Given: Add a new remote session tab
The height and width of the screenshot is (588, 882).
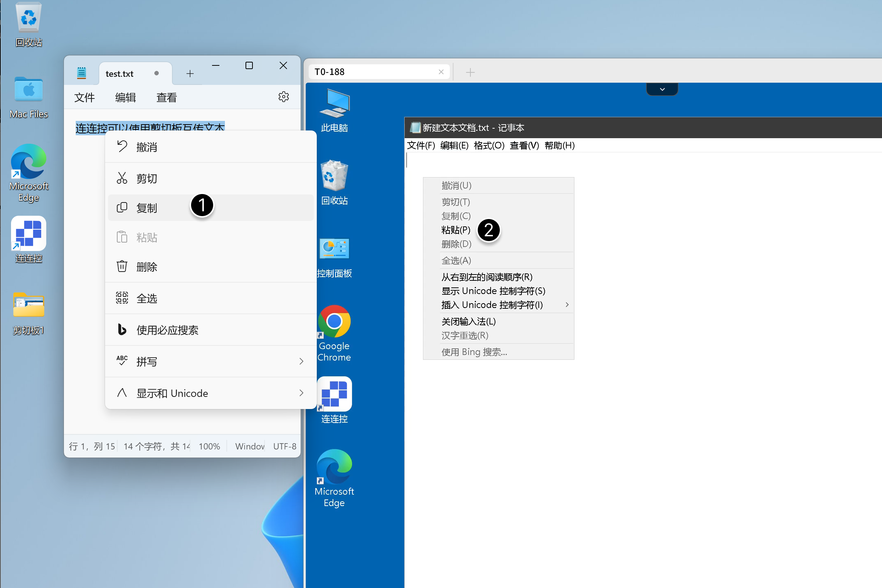Looking at the screenshot, I should (470, 72).
